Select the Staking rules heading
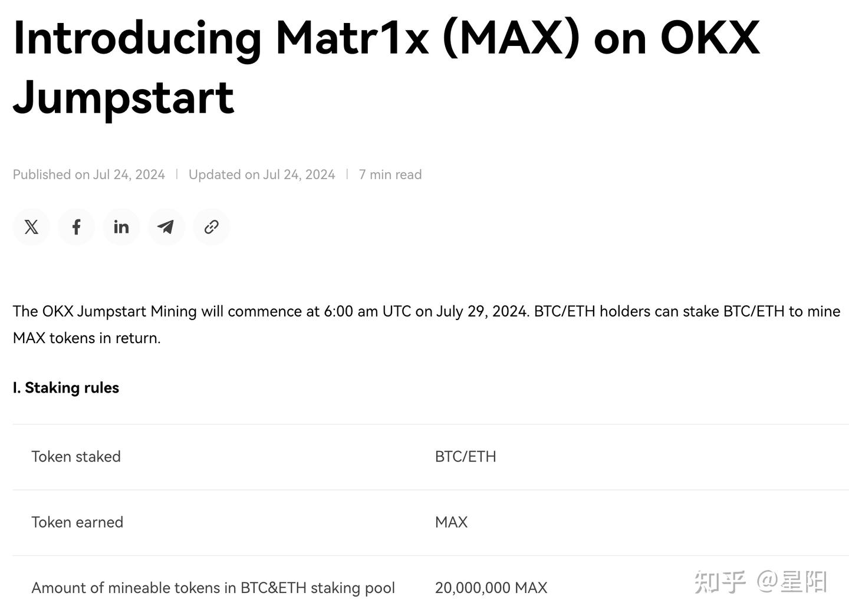Screen dimensions: 849x616 65,387
